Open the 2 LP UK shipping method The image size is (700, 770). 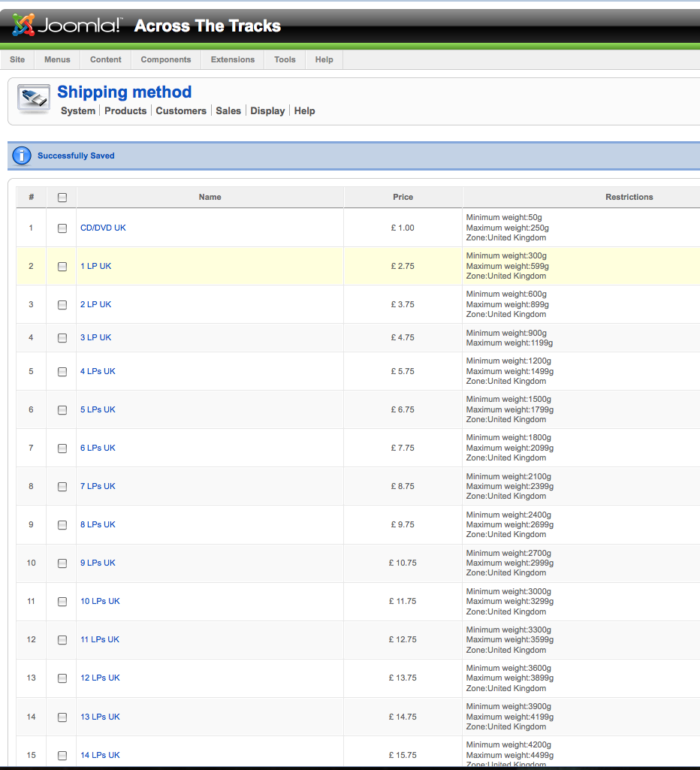(95, 304)
